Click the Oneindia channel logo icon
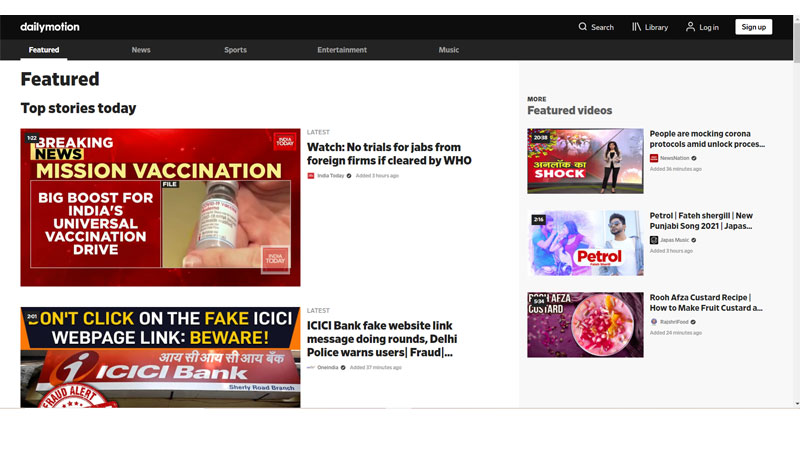The height and width of the screenshot is (450, 800). pyautogui.click(x=311, y=367)
